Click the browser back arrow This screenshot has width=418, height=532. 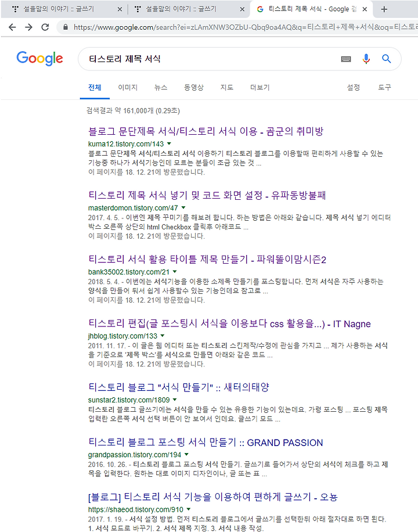coord(12,27)
